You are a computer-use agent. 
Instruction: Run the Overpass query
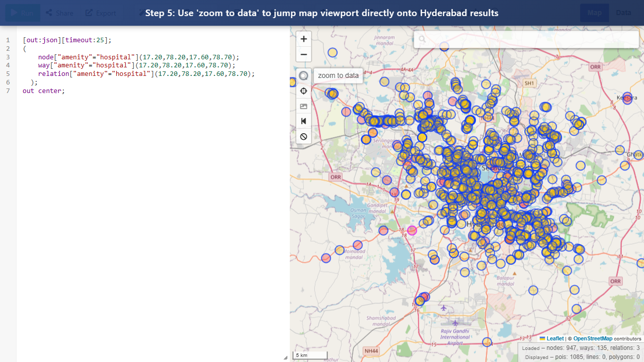[23, 13]
